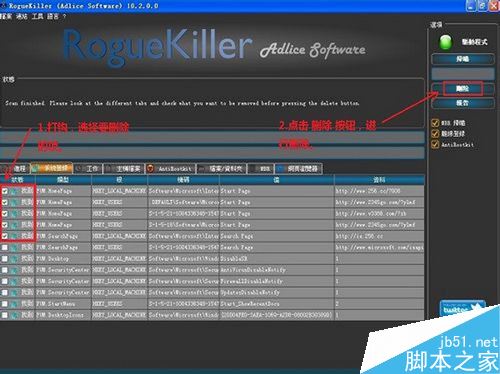Select the DisableSR value cell

[x=277, y=259]
